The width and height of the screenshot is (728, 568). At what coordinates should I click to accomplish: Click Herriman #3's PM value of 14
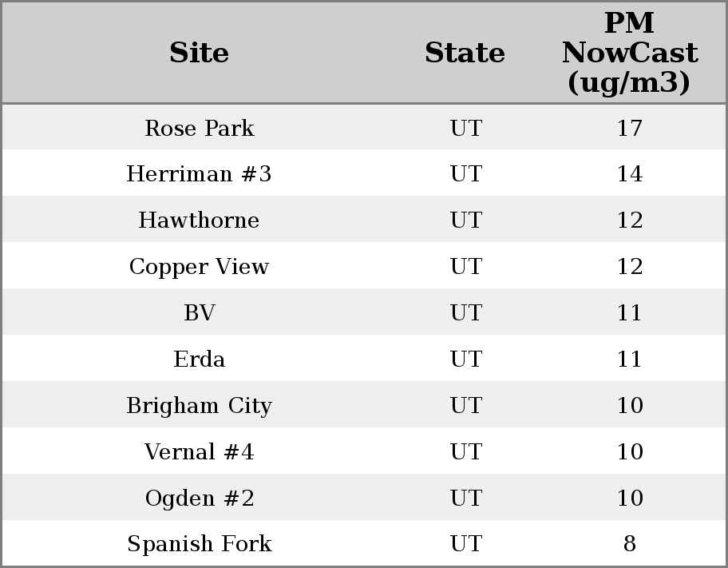[629, 174]
